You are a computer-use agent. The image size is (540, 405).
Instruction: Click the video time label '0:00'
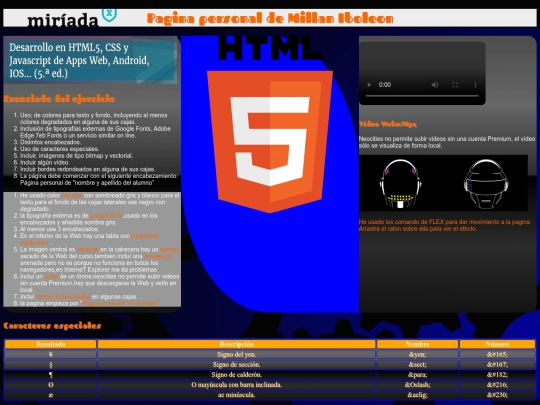pos(385,85)
